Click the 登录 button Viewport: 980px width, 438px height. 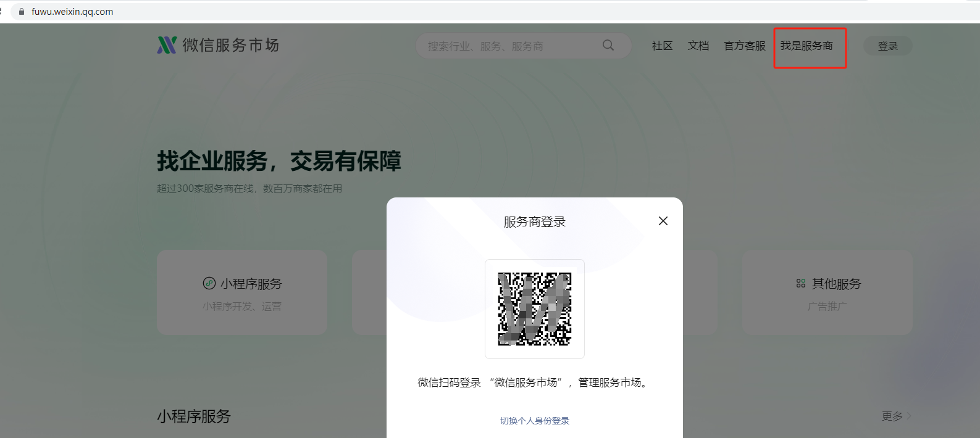coord(887,46)
